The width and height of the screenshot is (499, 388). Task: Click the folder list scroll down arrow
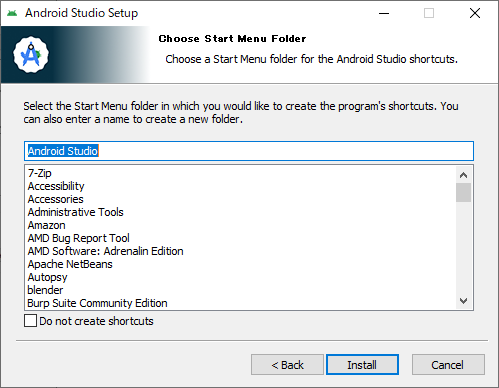point(463,301)
